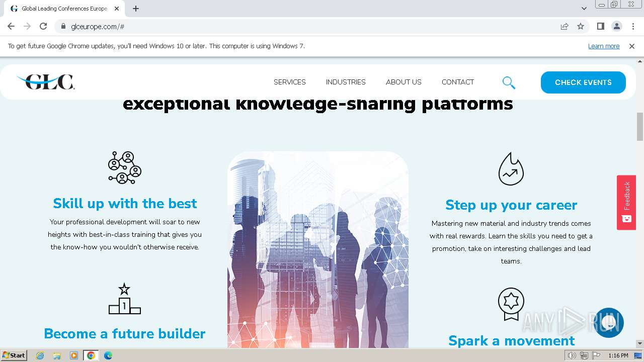Close the Global Leading Conferences tab

point(117,9)
